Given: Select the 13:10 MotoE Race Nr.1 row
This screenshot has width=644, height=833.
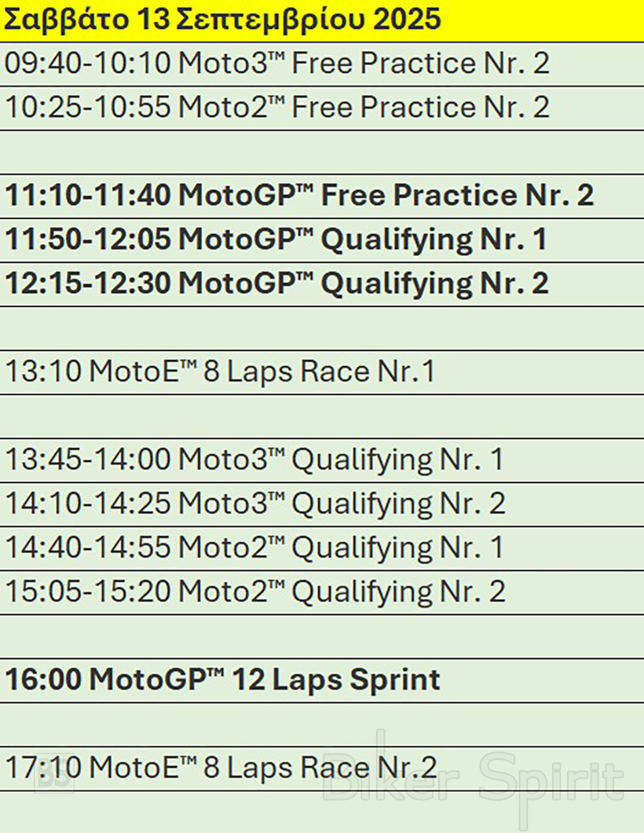Looking at the screenshot, I should tap(220, 372).
